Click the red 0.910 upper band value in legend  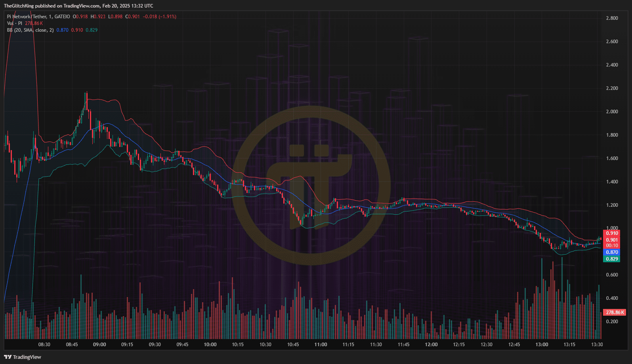[x=77, y=30]
